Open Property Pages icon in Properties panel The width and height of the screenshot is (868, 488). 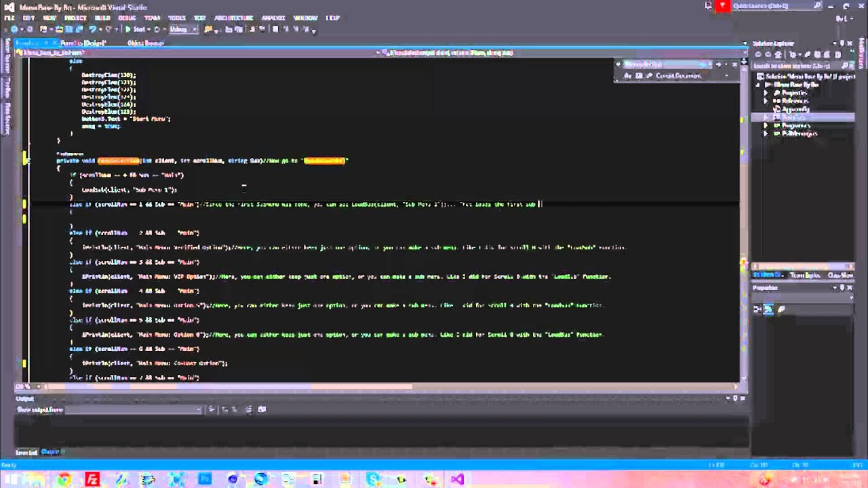pyautogui.click(x=781, y=309)
